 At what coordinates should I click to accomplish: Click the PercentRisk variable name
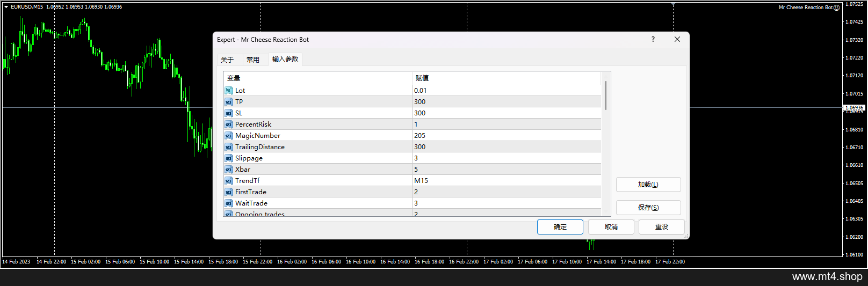(254, 124)
